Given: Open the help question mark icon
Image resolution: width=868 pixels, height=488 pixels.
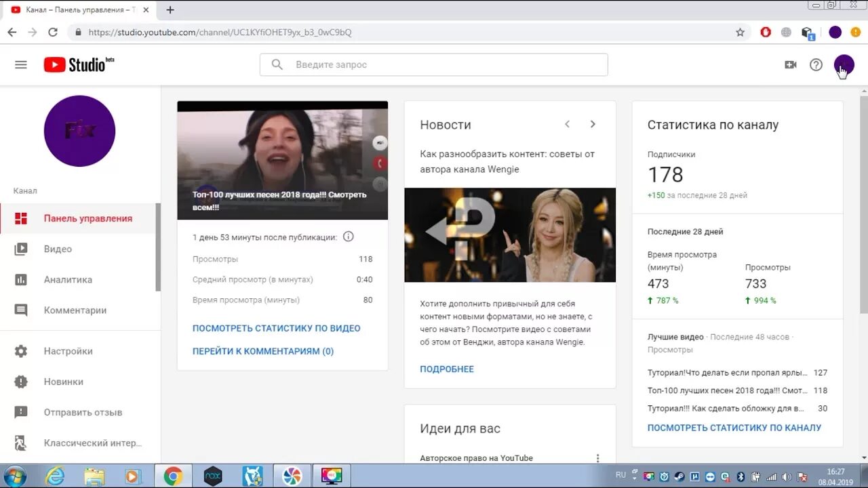Looking at the screenshot, I should click(816, 64).
